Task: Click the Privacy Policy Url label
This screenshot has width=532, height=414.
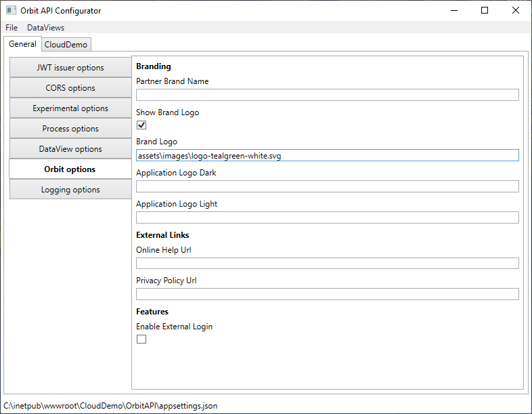Action: point(167,281)
